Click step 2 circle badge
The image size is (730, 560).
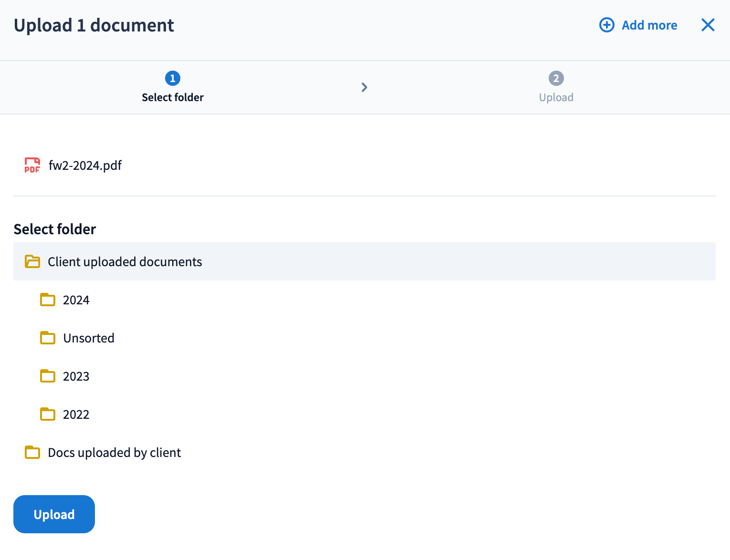tap(556, 78)
